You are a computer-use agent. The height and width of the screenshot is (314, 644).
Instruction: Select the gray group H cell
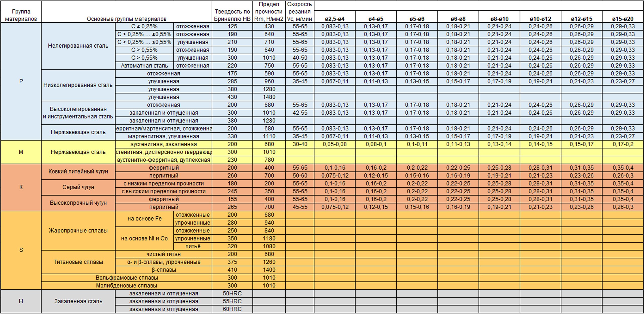click(x=21, y=301)
